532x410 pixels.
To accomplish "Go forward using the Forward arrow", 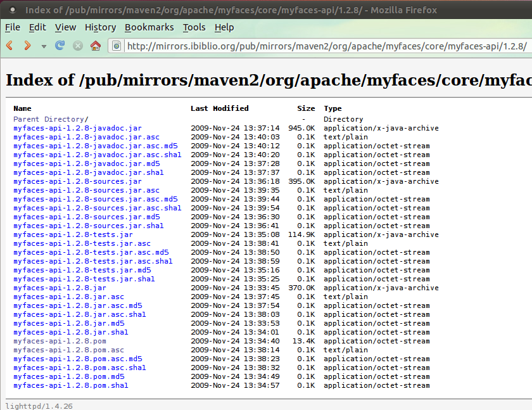I will (27, 45).
